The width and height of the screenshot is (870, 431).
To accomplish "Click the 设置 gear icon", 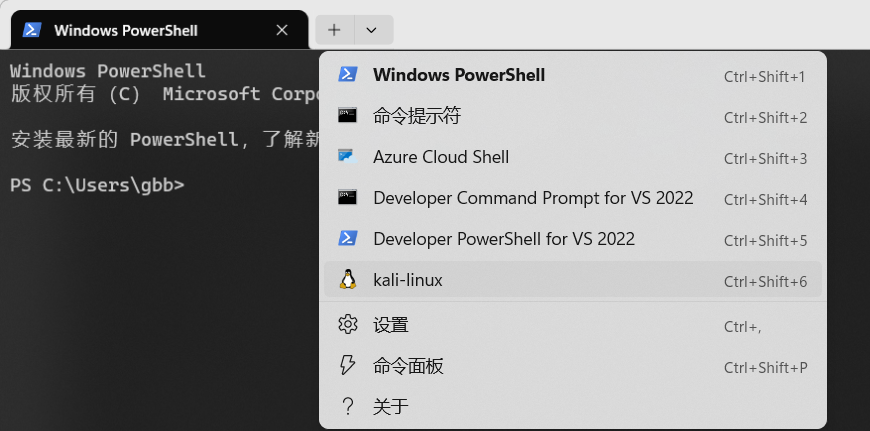I will pyautogui.click(x=348, y=325).
